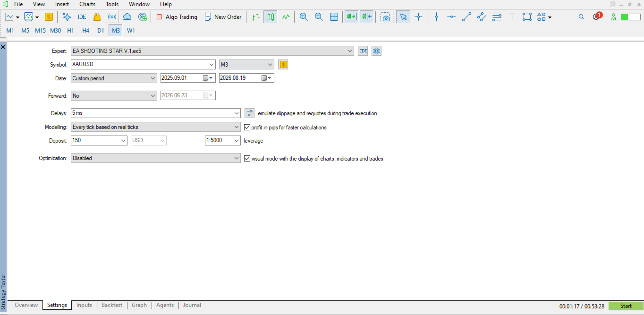The height and width of the screenshot is (315, 644).
Task: Open the Insert menu
Action: tap(62, 4)
